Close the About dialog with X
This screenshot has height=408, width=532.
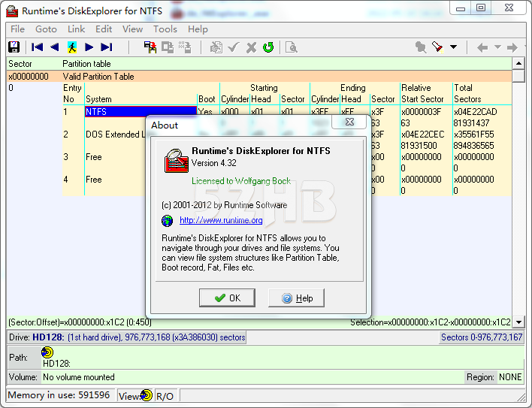point(349,122)
